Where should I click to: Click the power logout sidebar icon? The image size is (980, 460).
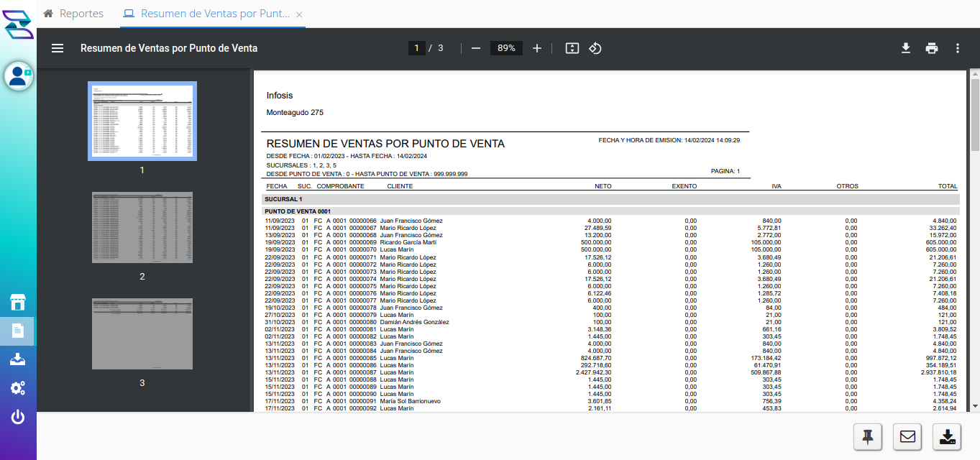(18, 417)
